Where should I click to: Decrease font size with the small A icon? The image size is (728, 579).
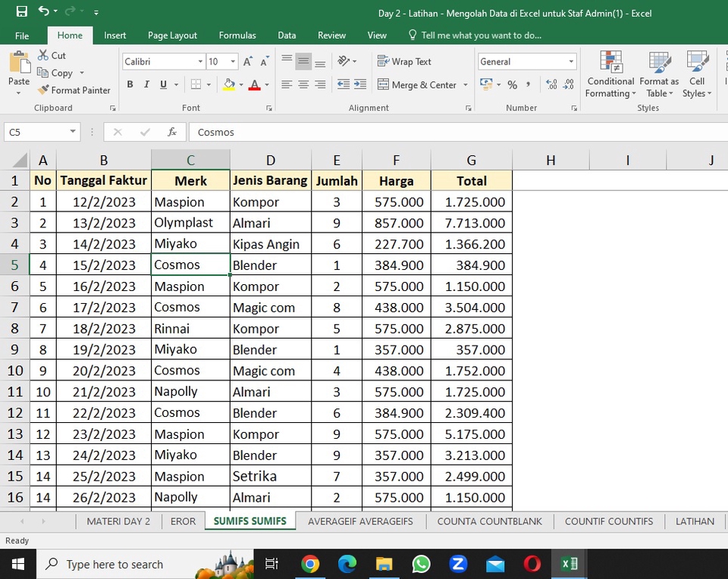264,61
